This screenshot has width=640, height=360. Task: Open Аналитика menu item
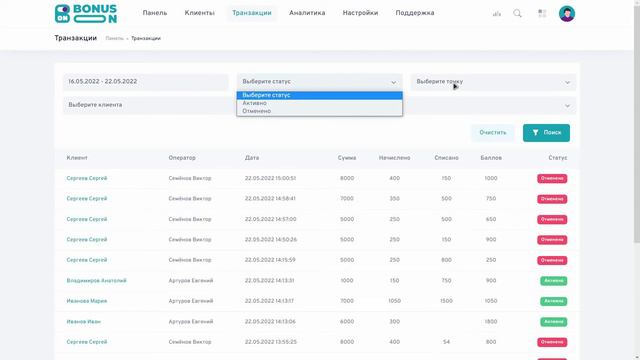(x=307, y=13)
